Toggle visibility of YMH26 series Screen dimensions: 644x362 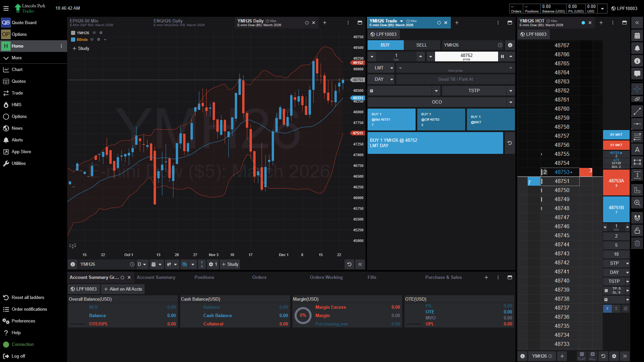(94, 33)
